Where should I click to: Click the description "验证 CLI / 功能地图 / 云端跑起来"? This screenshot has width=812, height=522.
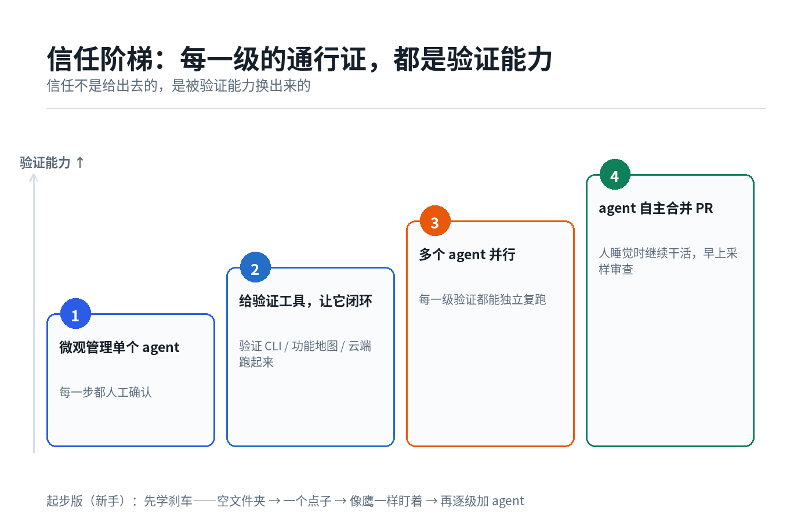tap(305, 354)
